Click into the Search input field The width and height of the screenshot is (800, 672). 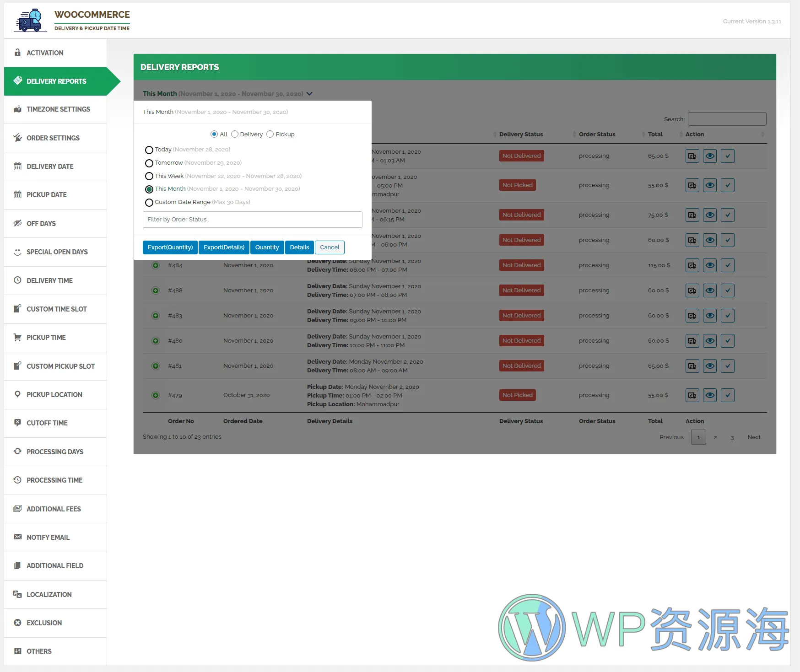727,119
